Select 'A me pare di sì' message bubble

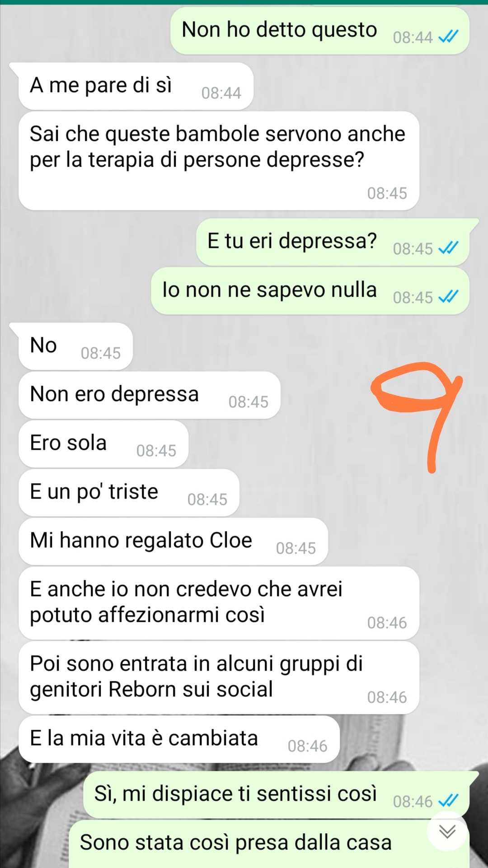pos(136,86)
